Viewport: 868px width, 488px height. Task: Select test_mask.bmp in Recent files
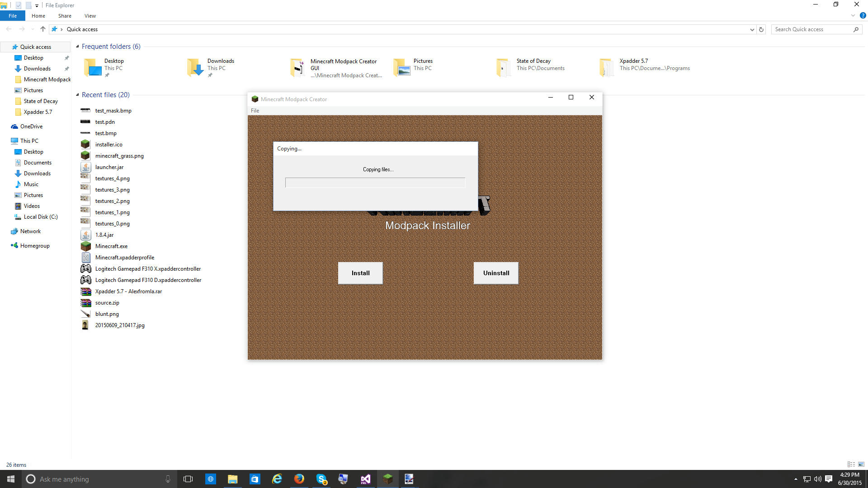point(113,111)
